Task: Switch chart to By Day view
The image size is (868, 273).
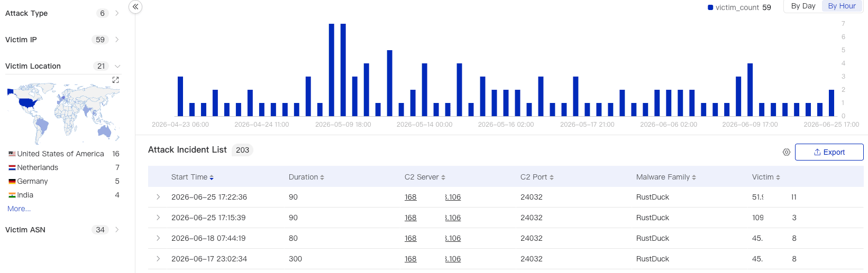Action: point(803,6)
